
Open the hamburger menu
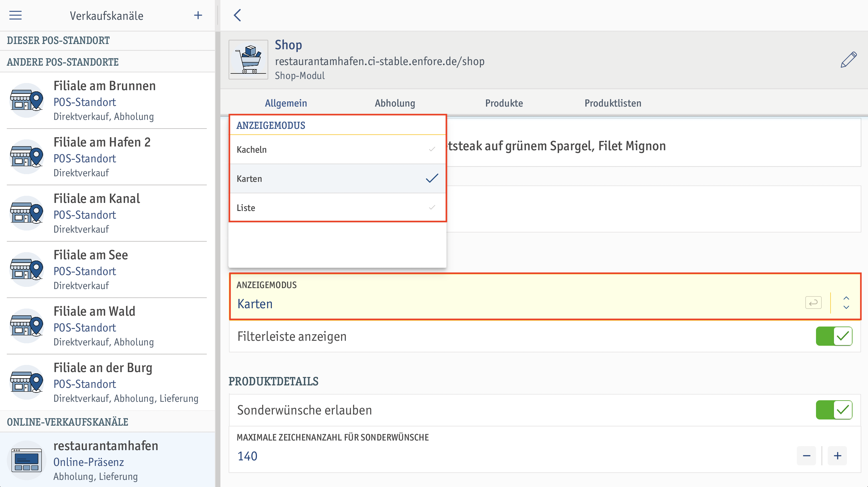[15, 15]
